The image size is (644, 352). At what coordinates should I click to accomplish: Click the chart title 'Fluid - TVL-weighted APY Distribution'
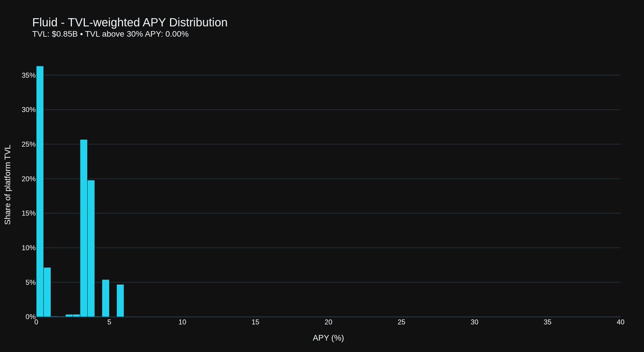[x=130, y=23]
